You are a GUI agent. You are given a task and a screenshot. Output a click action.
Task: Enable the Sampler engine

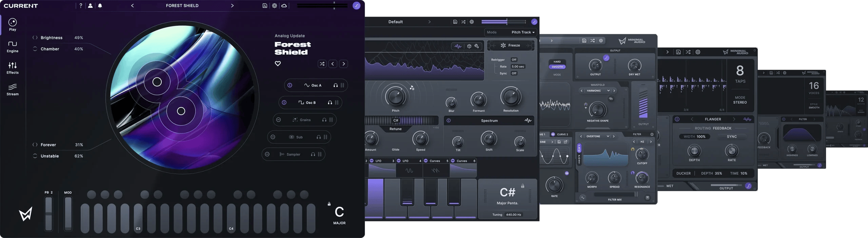point(267,154)
